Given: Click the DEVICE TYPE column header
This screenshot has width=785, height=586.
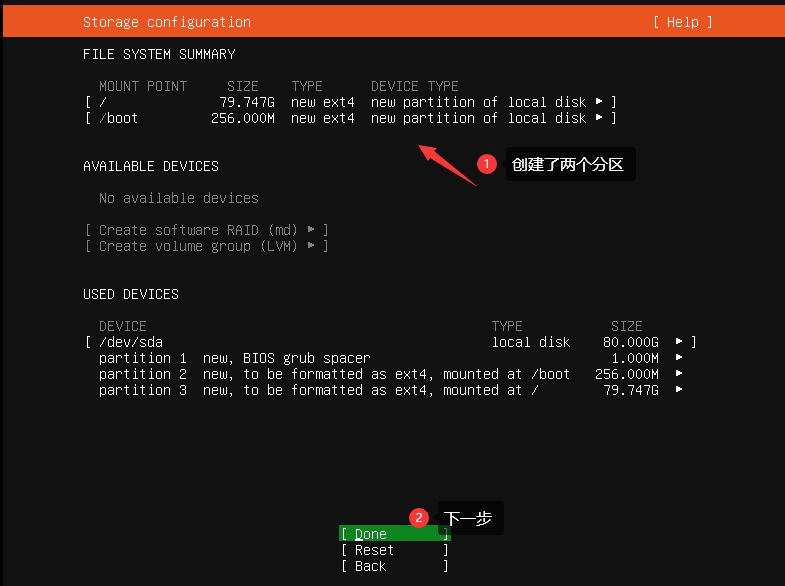Looking at the screenshot, I should click(415, 86).
